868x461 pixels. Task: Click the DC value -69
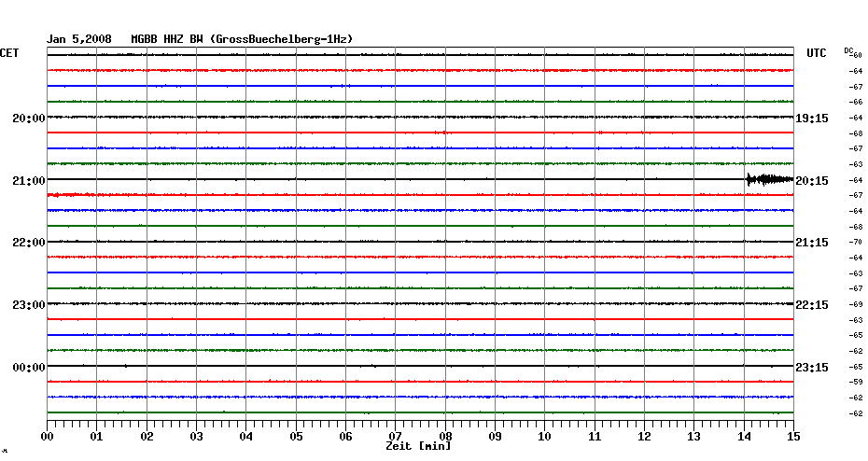(856, 305)
